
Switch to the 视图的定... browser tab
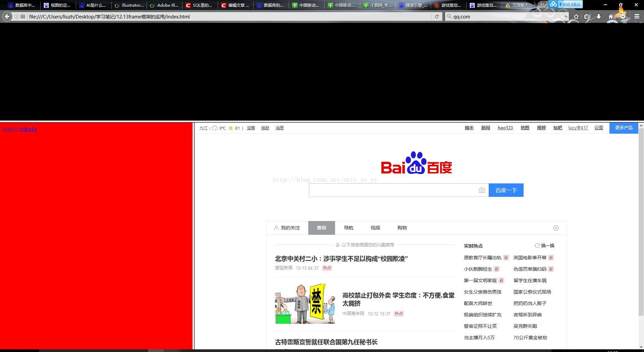click(x=57, y=5)
